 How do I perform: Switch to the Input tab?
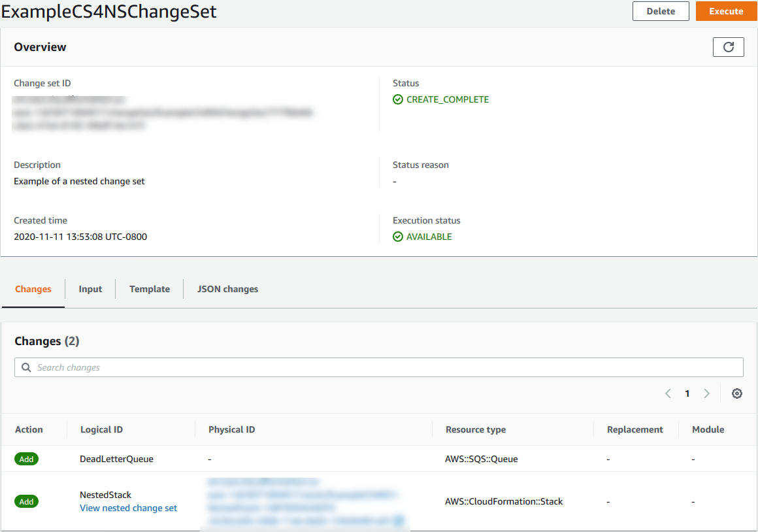pos(90,289)
